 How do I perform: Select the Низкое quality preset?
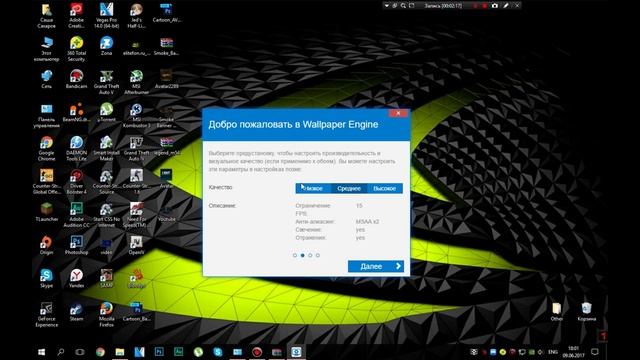point(313,188)
